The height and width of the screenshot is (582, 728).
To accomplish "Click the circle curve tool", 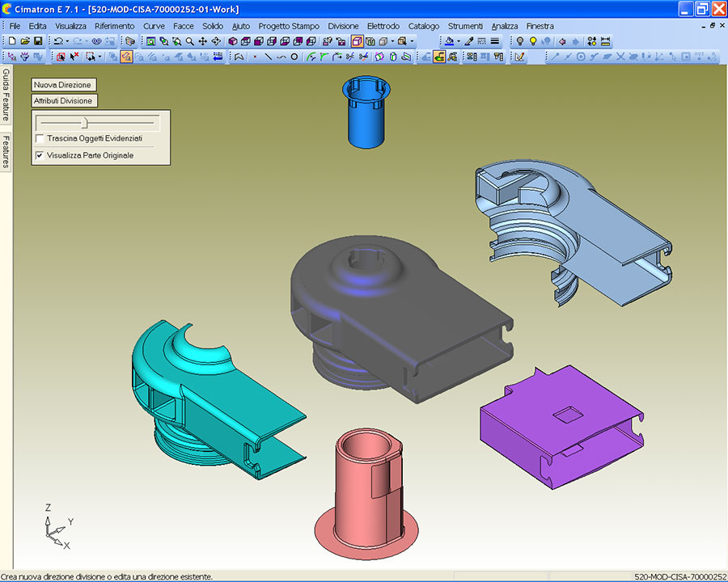I will [294, 57].
